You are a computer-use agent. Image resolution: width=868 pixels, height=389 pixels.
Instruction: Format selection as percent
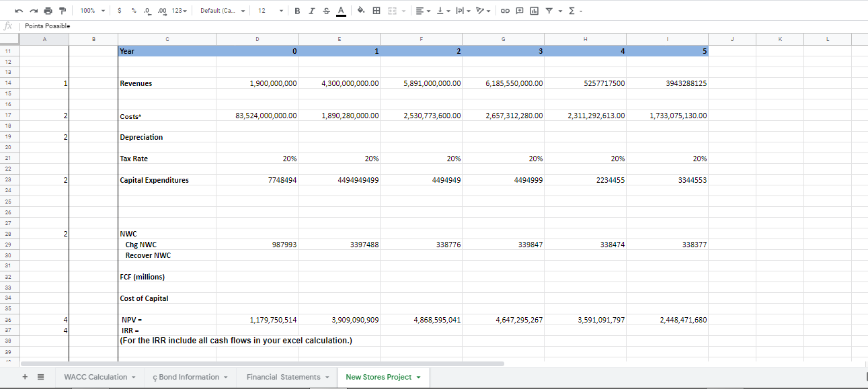pyautogui.click(x=133, y=10)
